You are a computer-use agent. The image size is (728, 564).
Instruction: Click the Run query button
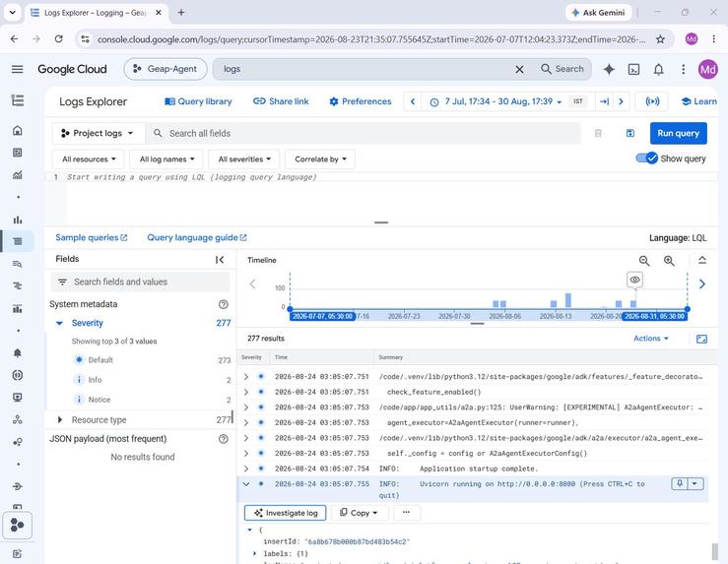(x=679, y=134)
